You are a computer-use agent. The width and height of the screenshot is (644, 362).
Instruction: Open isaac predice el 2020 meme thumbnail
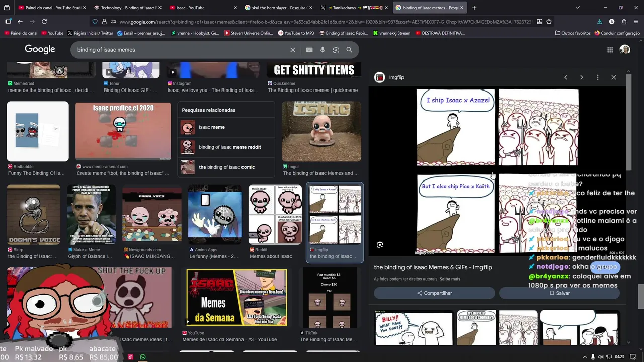[x=123, y=131]
